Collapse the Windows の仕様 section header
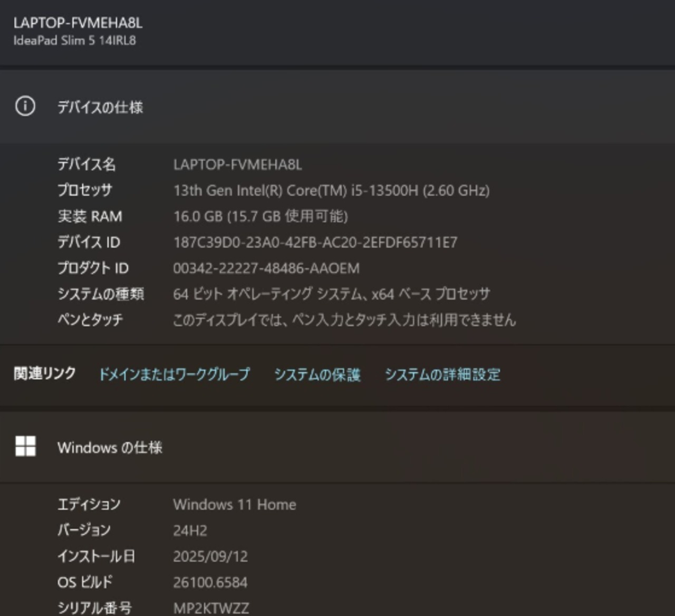This screenshot has height=616, width=675. click(337, 447)
